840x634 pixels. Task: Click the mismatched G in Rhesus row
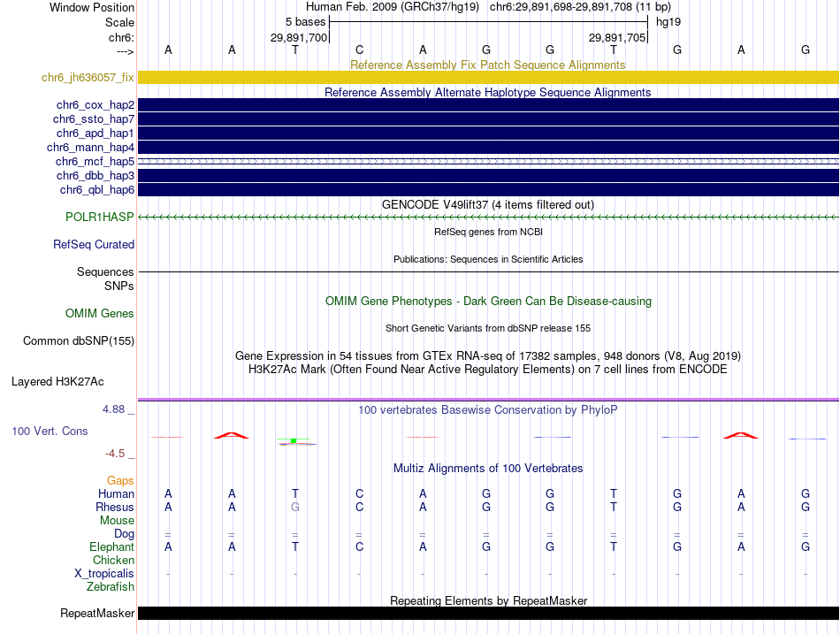point(295,507)
